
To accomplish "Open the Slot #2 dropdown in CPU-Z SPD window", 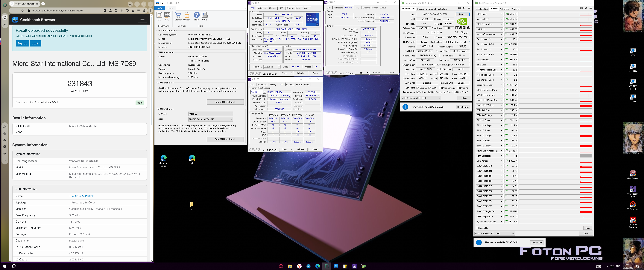I will [258, 92].
